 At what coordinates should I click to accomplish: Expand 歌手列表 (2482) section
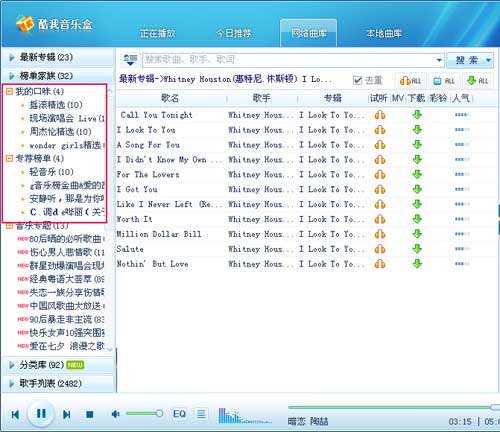pos(58,383)
